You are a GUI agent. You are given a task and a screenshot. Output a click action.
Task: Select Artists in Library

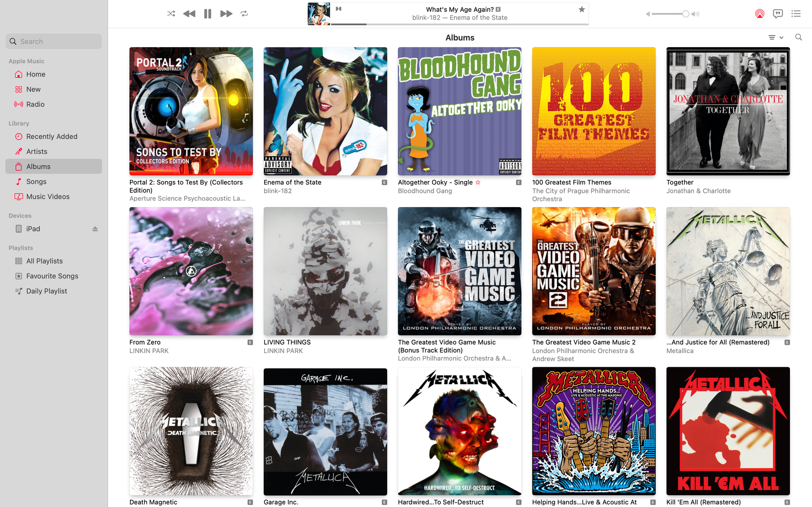(54, 151)
